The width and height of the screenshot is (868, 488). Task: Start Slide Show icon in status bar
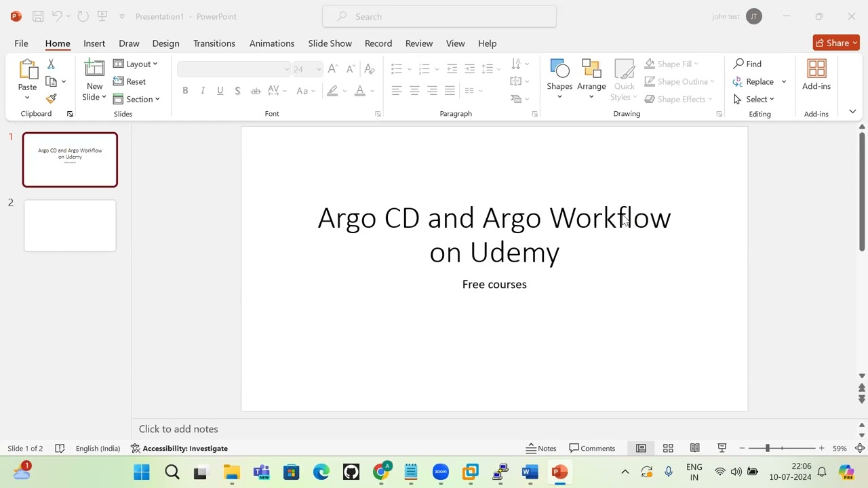click(722, 448)
